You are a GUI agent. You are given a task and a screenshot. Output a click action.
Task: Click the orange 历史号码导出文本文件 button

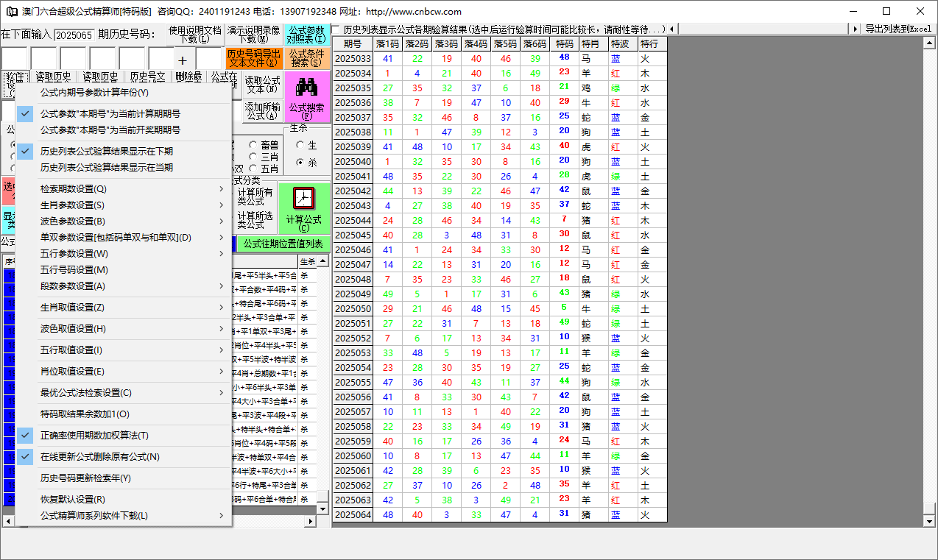pyautogui.click(x=253, y=59)
